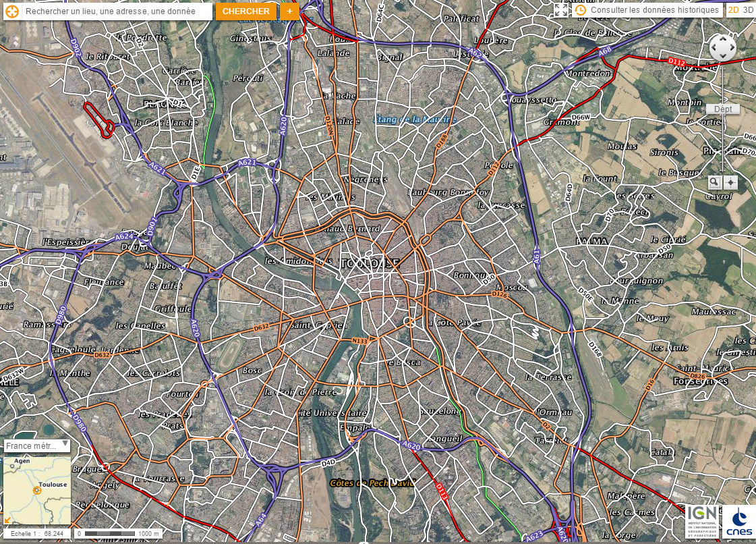The image size is (756, 544).
Task: Switch to 3D view mode
Action: pos(748,10)
